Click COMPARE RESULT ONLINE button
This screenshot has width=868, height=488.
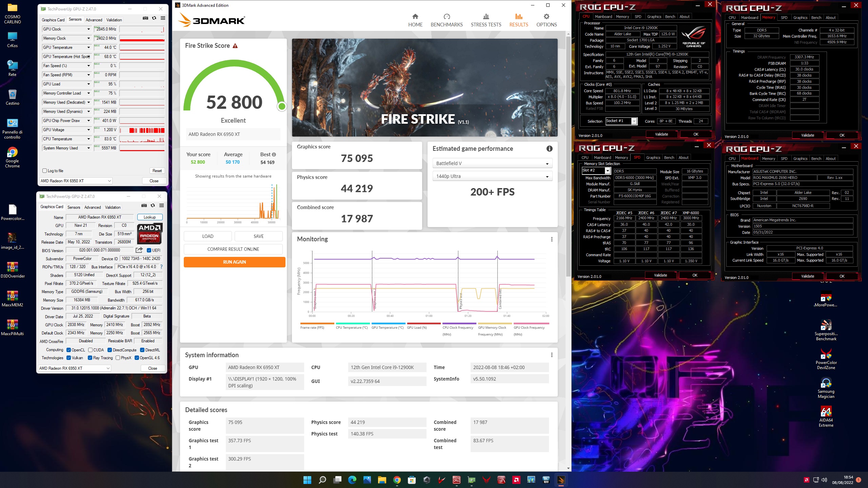[233, 249]
